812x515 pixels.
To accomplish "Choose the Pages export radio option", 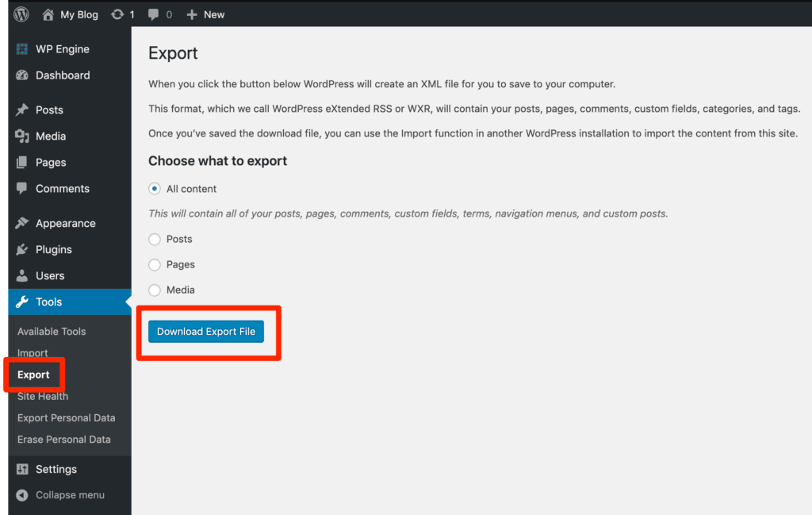I will pos(155,264).
